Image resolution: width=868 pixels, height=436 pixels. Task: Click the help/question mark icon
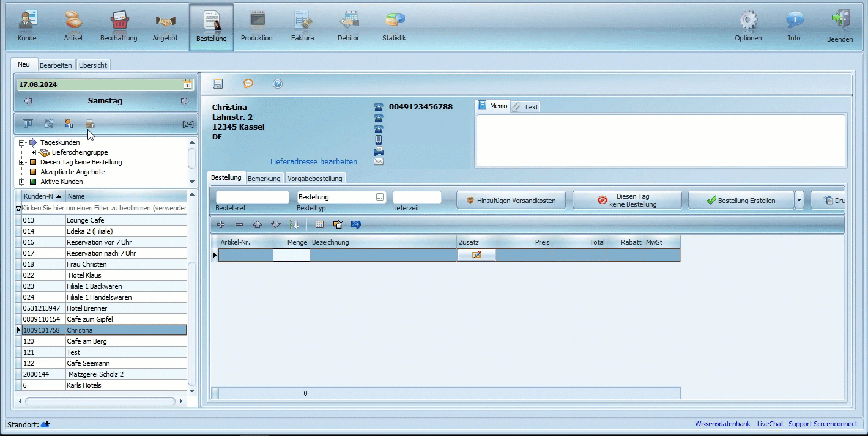coord(277,83)
